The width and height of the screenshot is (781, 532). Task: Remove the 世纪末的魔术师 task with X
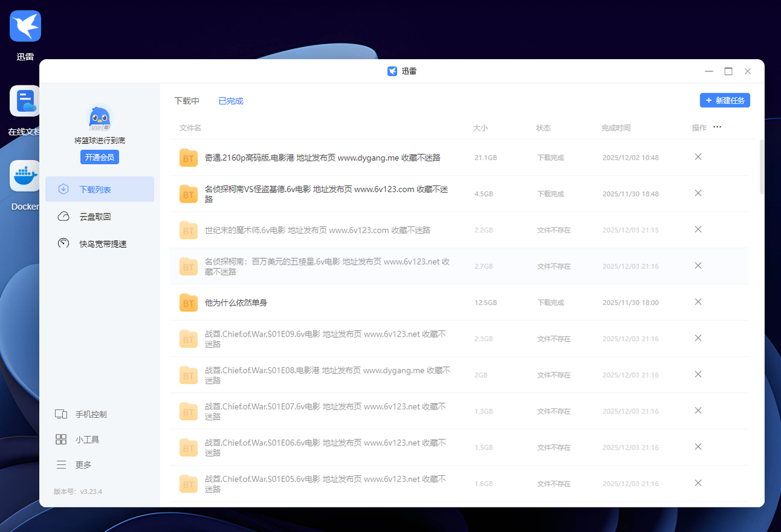699,229
